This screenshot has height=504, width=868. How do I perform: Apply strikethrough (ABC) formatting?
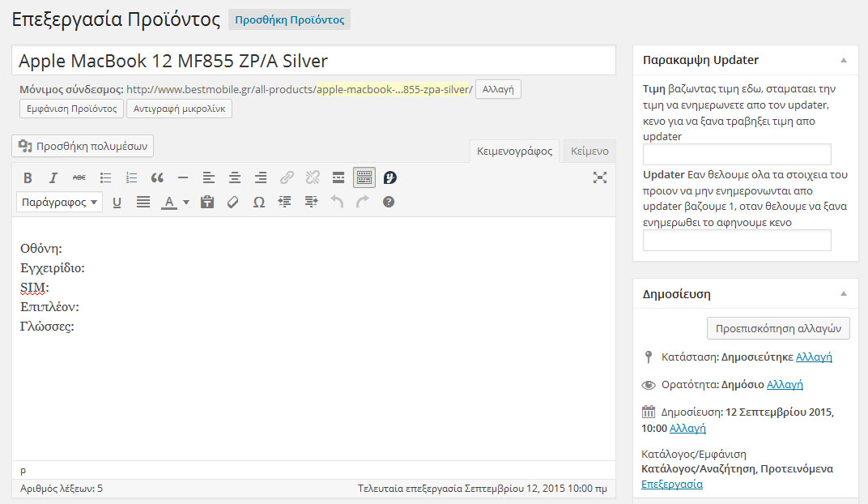coord(79,177)
